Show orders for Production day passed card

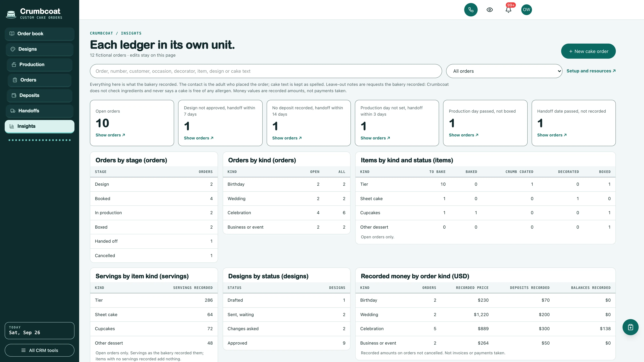(x=464, y=135)
